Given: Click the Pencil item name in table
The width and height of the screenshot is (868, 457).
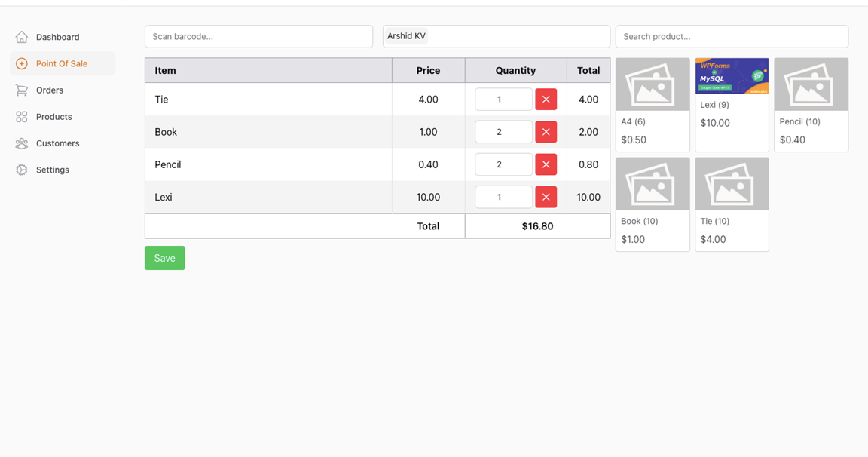Looking at the screenshot, I should [x=168, y=164].
